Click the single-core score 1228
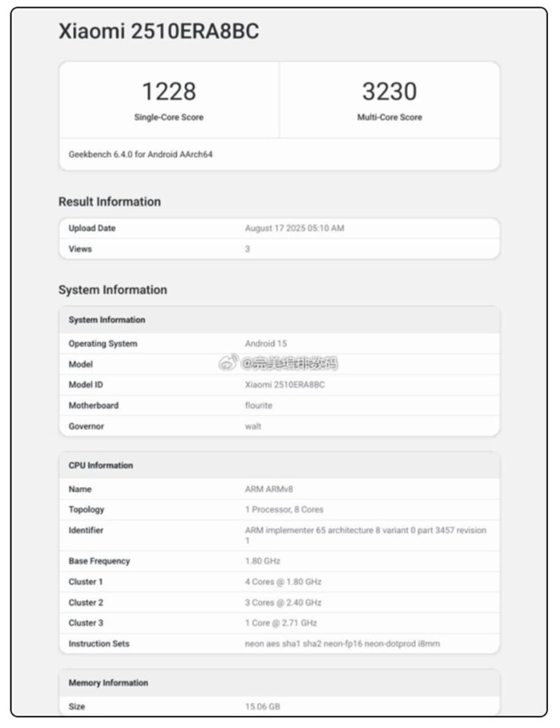The height and width of the screenshot is (728, 560). coord(169,91)
